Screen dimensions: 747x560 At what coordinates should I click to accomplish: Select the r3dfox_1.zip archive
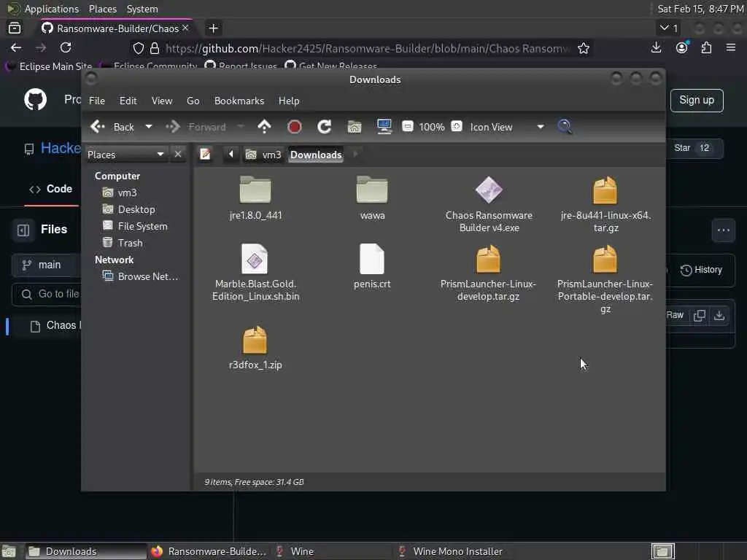[x=255, y=348]
